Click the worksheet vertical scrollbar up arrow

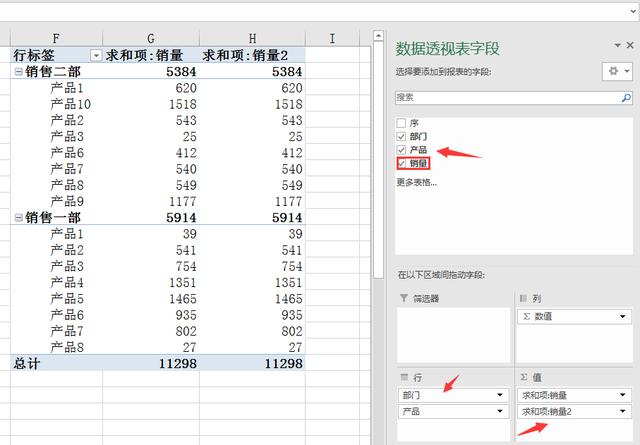coord(378,36)
